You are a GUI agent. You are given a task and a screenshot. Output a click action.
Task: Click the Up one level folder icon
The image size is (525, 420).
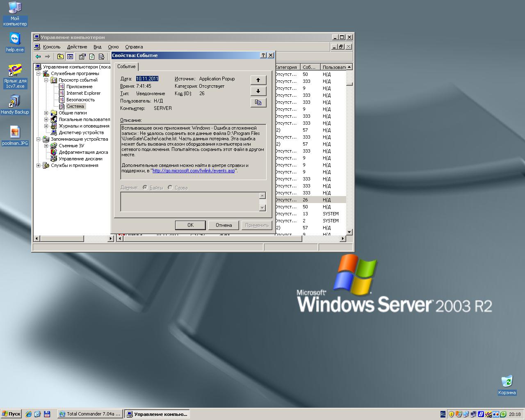pyautogui.click(x=60, y=57)
